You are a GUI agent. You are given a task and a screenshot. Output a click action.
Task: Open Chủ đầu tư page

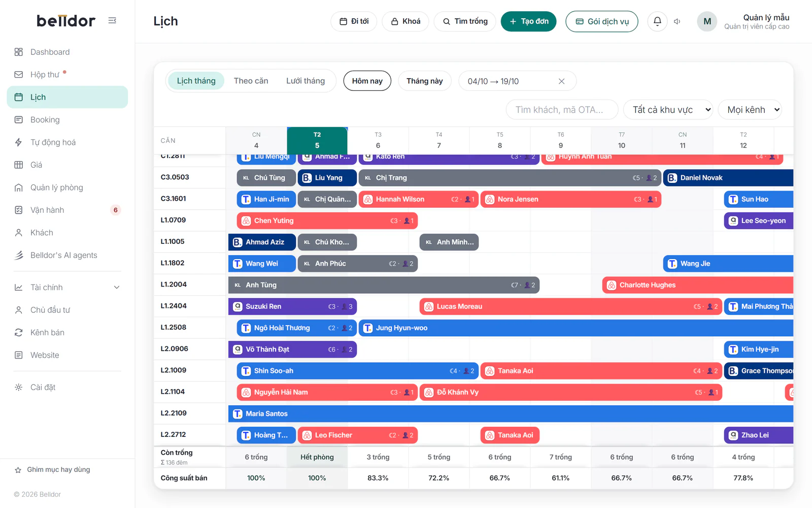(x=67, y=310)
